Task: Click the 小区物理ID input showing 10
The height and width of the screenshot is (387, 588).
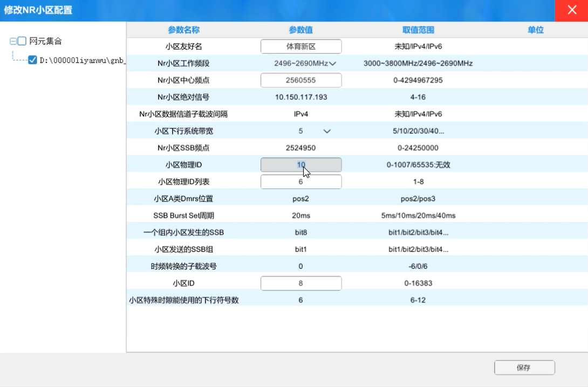Action: [301, 165]
